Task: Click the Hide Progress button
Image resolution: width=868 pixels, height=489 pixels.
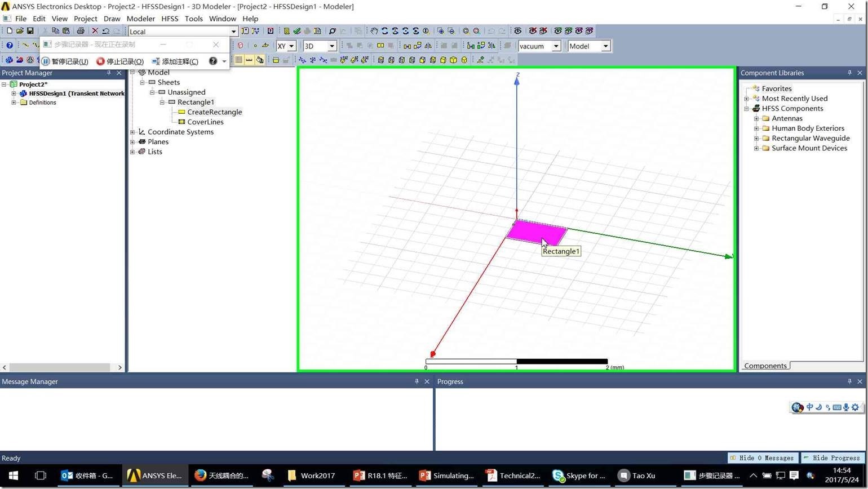Action: [x=832, y=458]
